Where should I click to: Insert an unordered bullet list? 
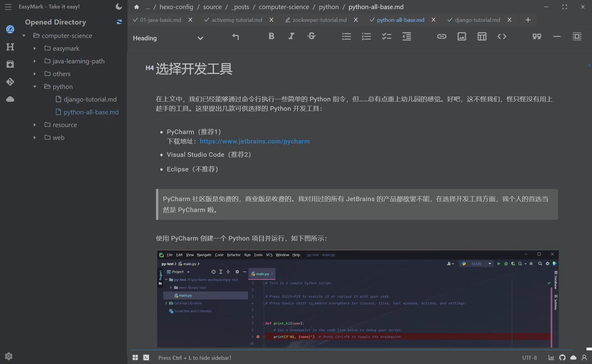(x=346, y=36)
